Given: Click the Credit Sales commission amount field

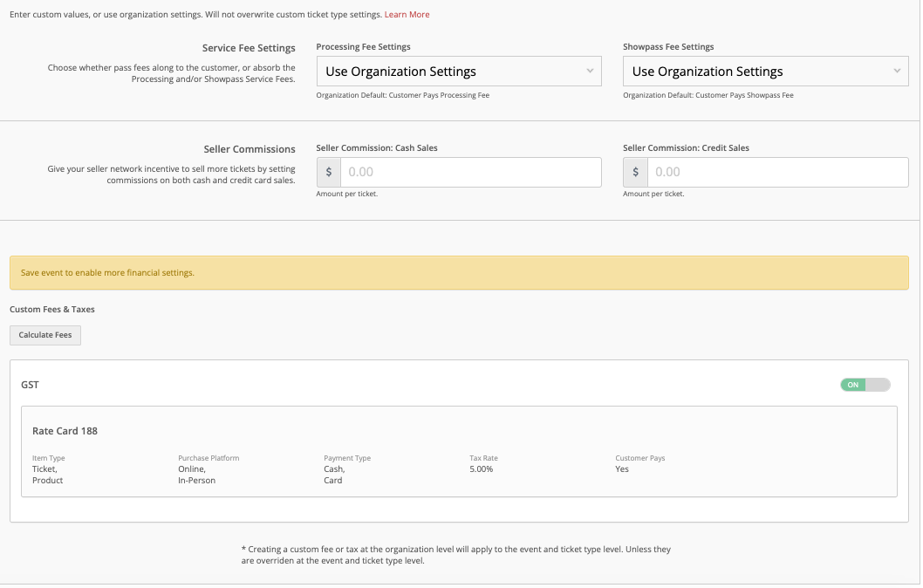Looking at the screenshot, I should pos(777,172).
